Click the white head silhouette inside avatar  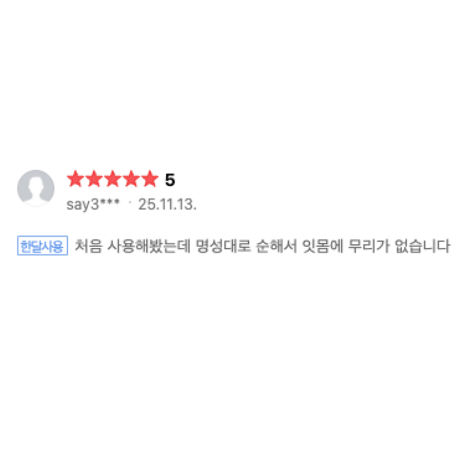pos(36,189)
